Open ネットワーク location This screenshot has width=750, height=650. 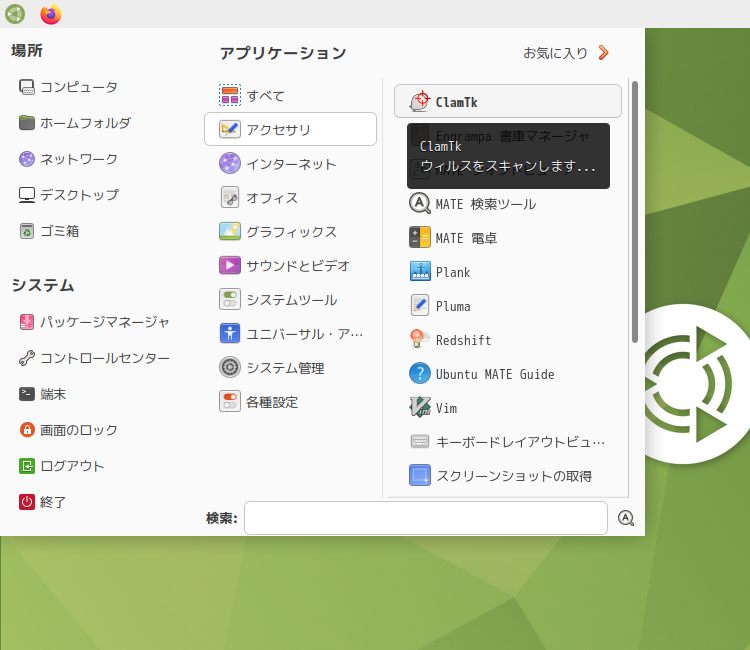[68, 159]
